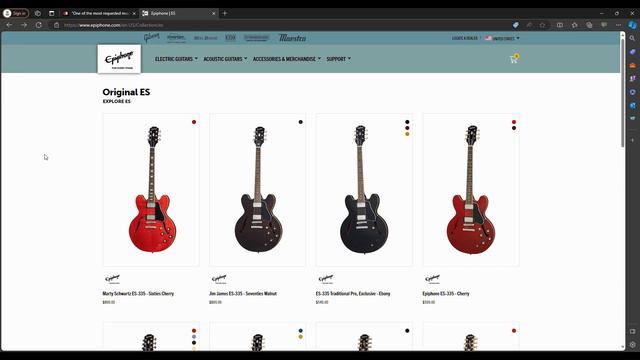Open the browser profile Sign in icon
This screenshot has width=640, height=360.
pos(16,13)
